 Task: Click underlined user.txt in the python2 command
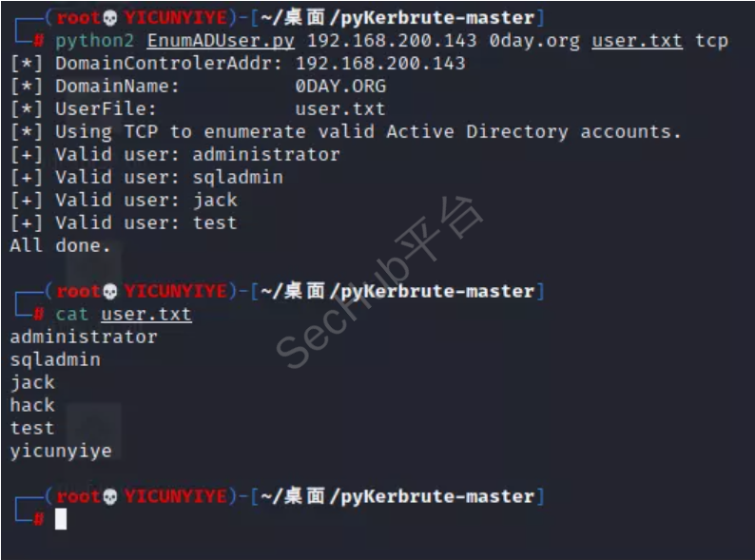[x=637, y=41]
